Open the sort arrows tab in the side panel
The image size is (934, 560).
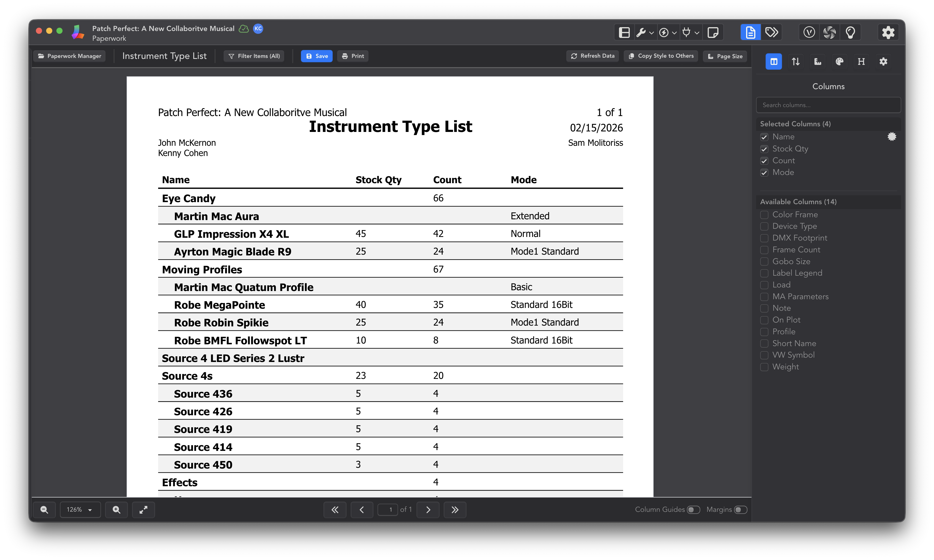click(795, 61)
